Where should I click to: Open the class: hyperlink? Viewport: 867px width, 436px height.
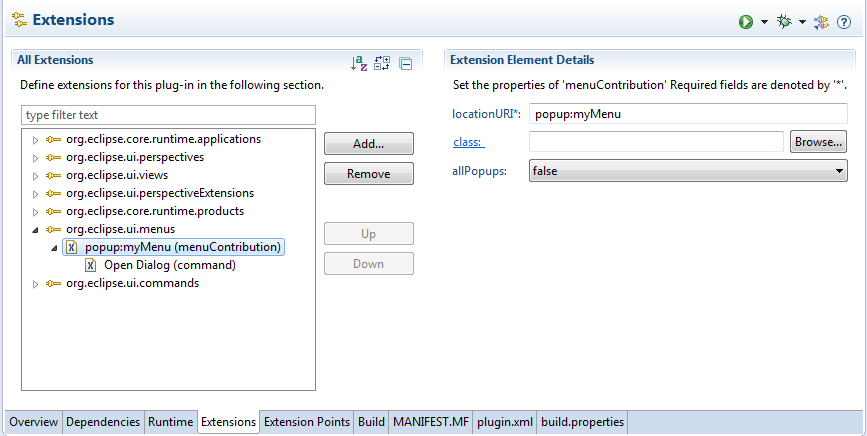pyautogui.click(x=469, y=142)
